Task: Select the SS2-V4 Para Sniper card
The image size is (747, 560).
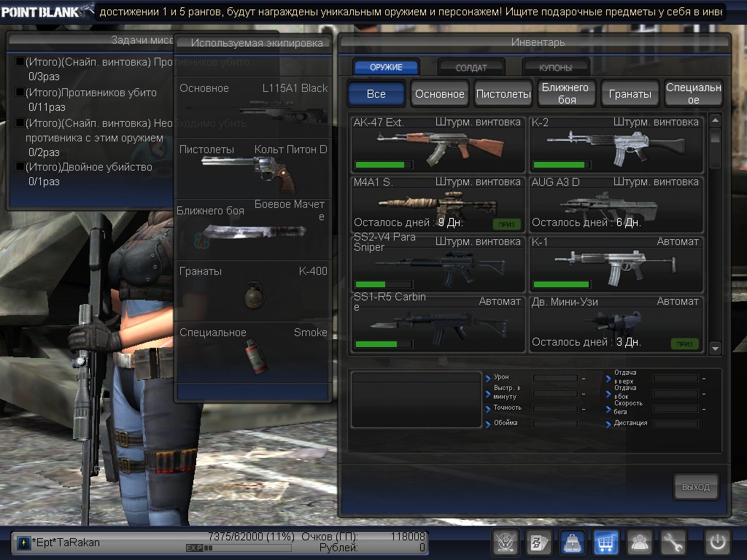Action: pos(438,264)
